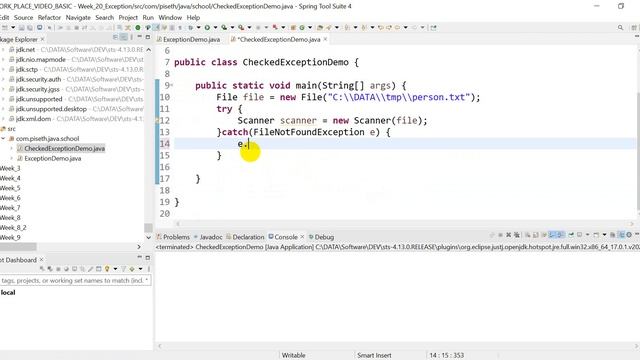Switch to the Problems tab
Image resolution: width=640 pixels, height=360 pixels.
(176, 237)
